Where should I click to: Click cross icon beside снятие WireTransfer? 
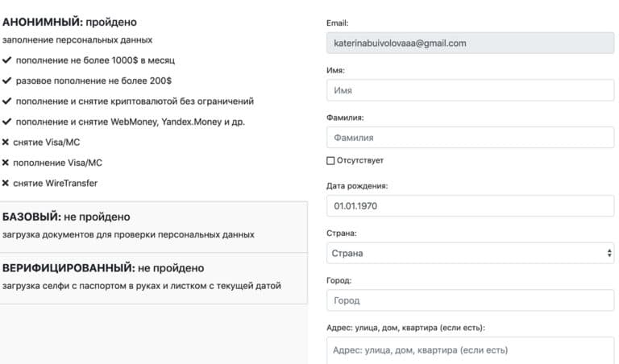tap(6, 184)
